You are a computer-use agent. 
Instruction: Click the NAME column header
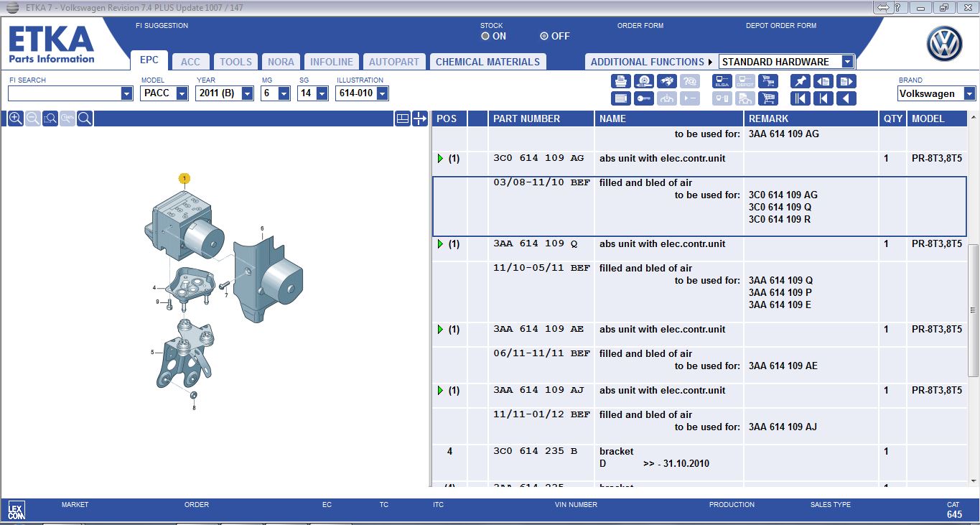(x=669, y=119)
